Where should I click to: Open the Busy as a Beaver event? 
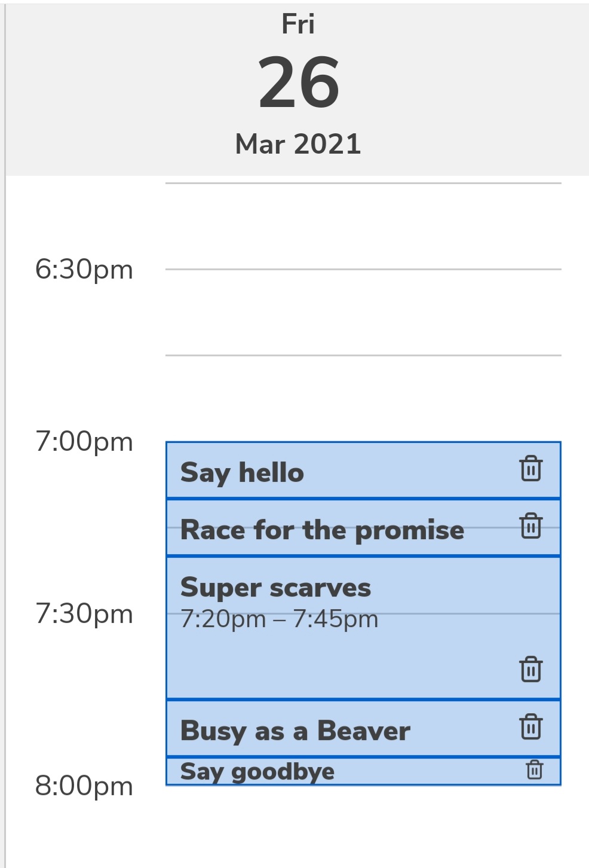click(x=295, y=731)
